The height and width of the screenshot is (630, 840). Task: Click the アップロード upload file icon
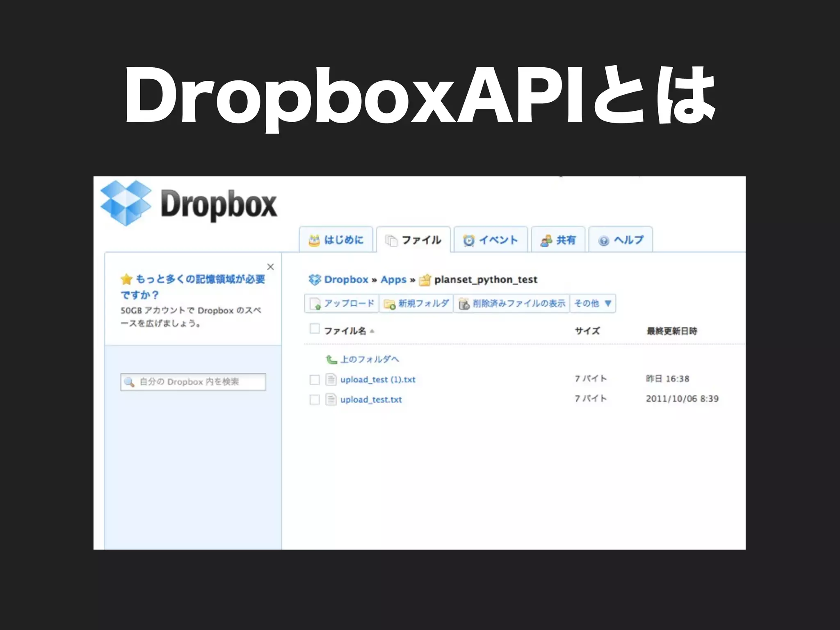pos(315,304)
